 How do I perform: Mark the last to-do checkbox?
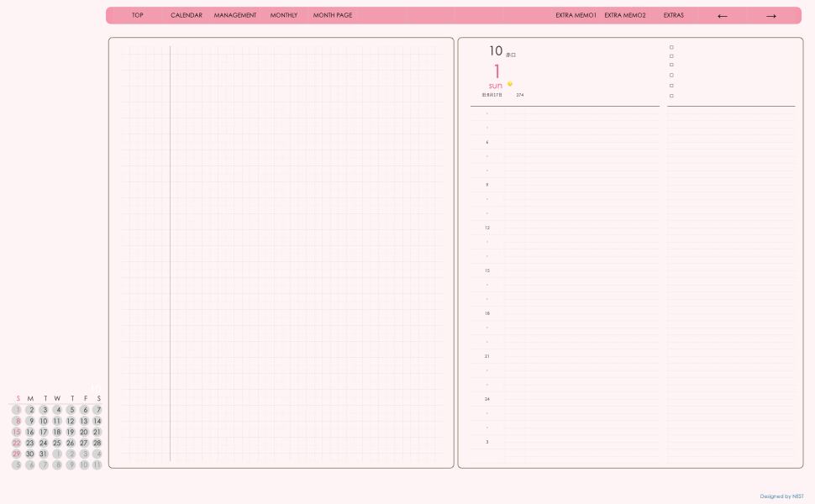point(671,96)
